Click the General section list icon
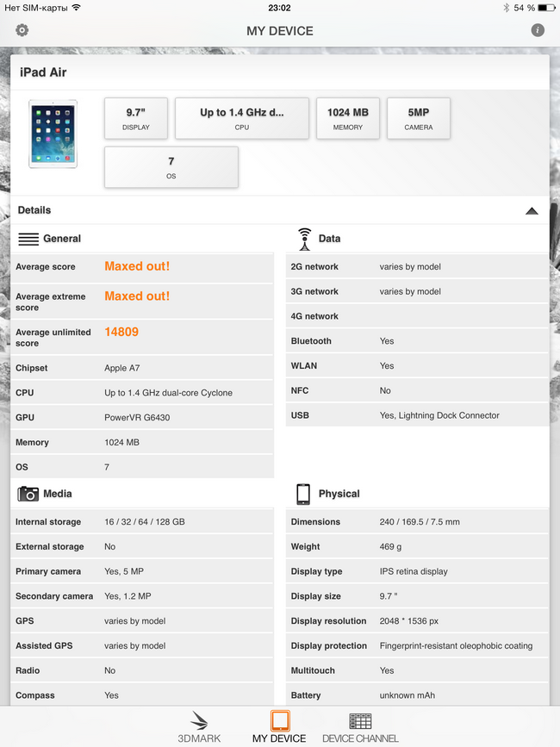The image size is (560, 747). 28,239
